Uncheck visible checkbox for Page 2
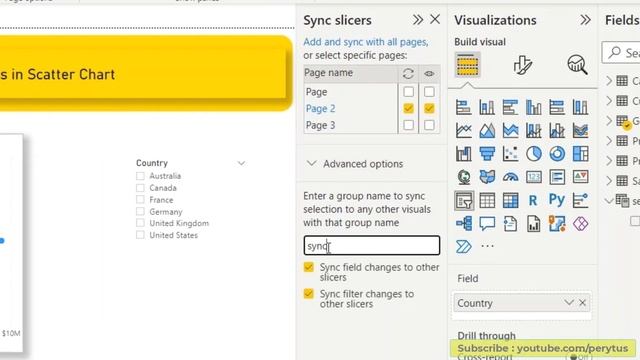 [429, 109]
